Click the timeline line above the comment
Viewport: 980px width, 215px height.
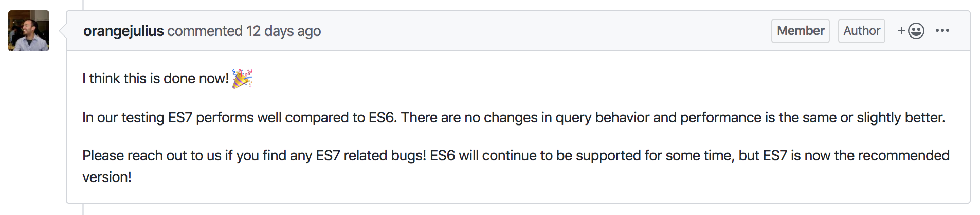click(x=83, y=5)
